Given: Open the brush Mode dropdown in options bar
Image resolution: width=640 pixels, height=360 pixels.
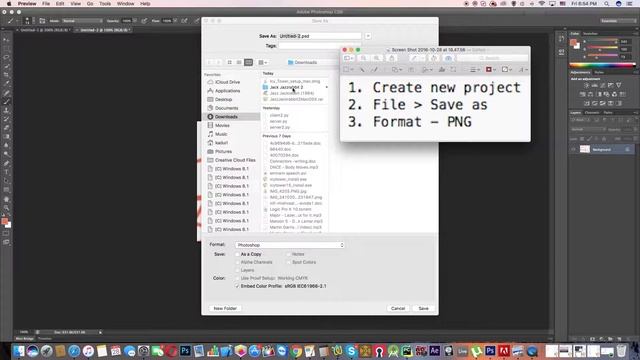Looking at the screenshot, I should [82, 21].
